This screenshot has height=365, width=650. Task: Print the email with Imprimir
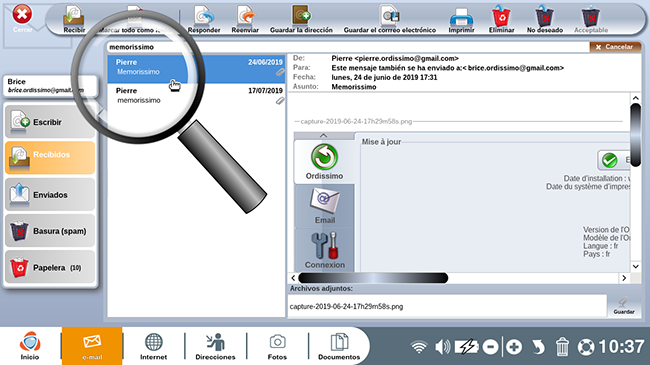pos(461,19)
